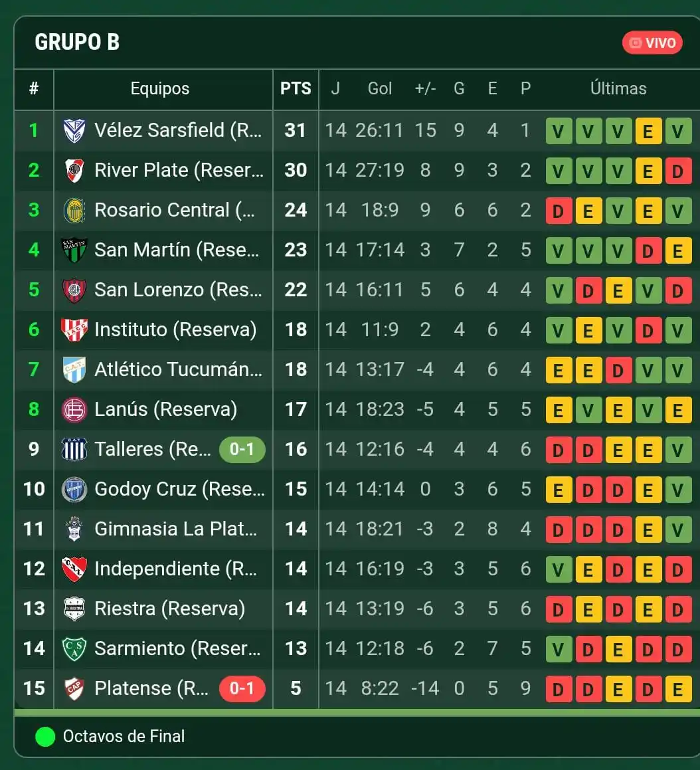Click the Independiente red crest

tap(74, 569)
